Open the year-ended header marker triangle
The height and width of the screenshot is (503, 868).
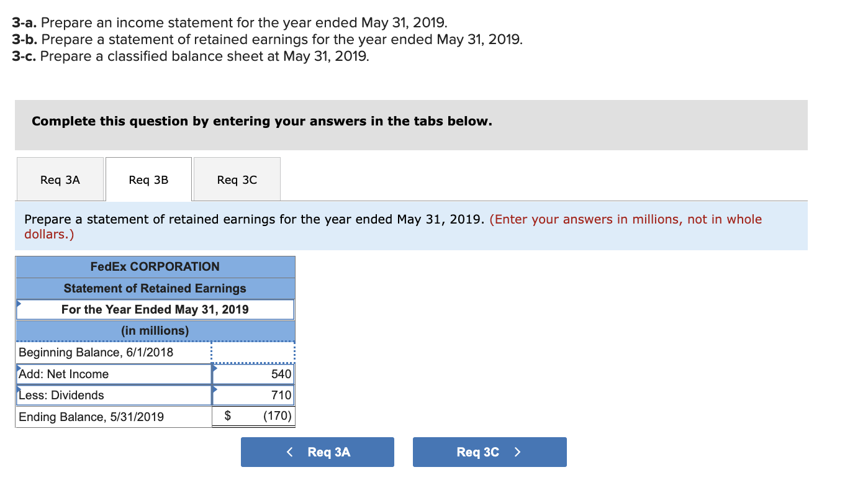(19, 303)
